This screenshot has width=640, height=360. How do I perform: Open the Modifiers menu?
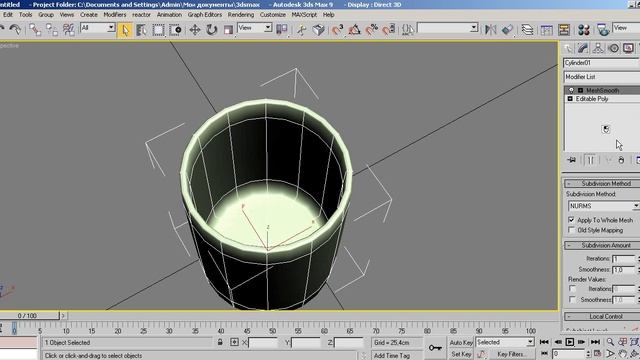[115, 15]
